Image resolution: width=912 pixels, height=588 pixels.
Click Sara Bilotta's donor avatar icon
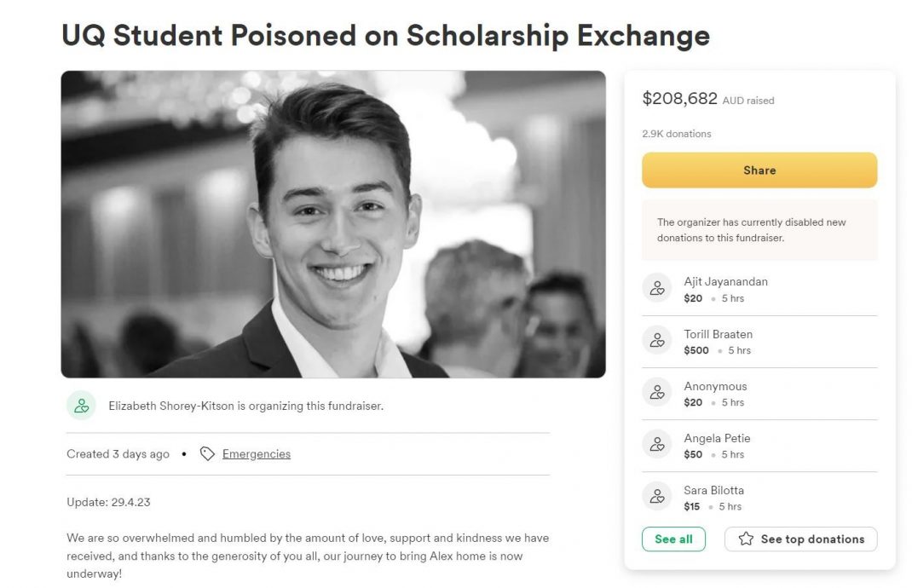click(x=657, y=497)
